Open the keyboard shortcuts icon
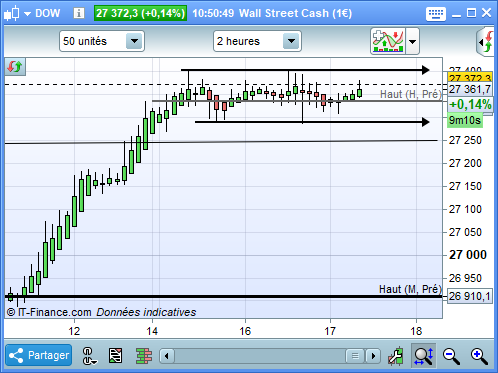Viewport: 498px width, 373px height. coord(436,14)
